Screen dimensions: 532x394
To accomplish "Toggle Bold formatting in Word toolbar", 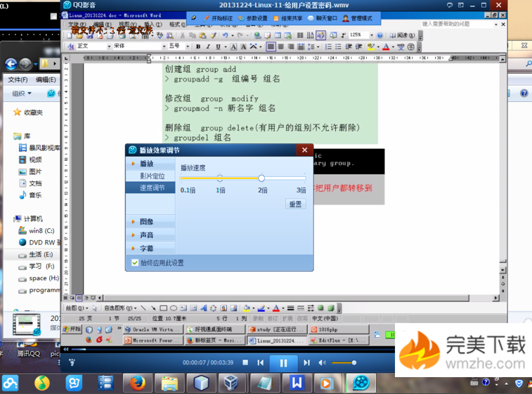I will pos(198,46).
